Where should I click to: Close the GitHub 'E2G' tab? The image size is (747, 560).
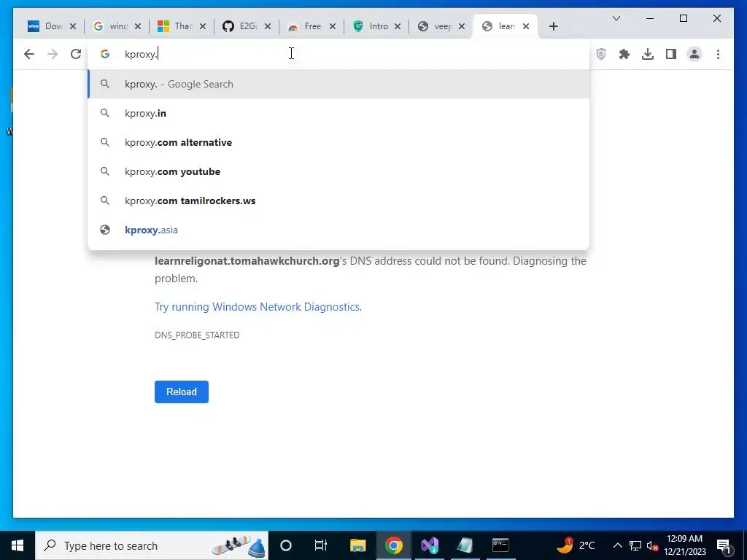point(268,26)
